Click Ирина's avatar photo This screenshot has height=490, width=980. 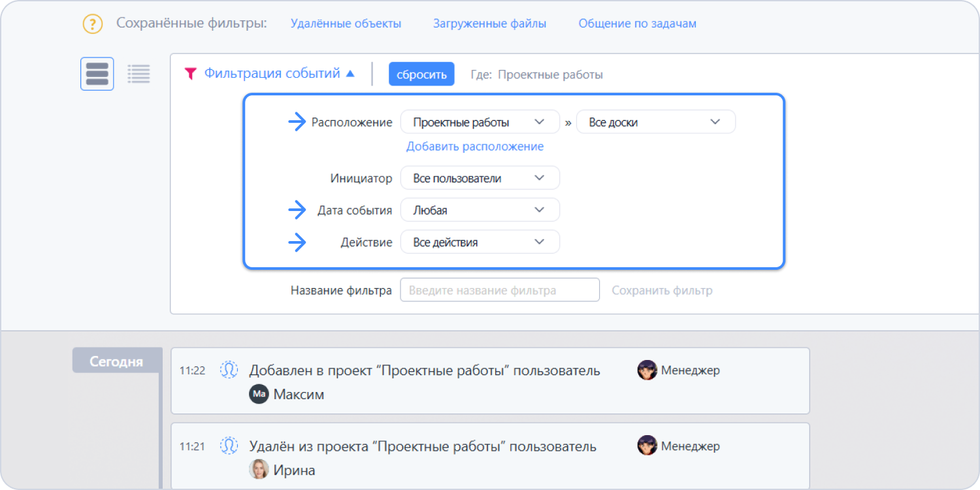point(259,470)
